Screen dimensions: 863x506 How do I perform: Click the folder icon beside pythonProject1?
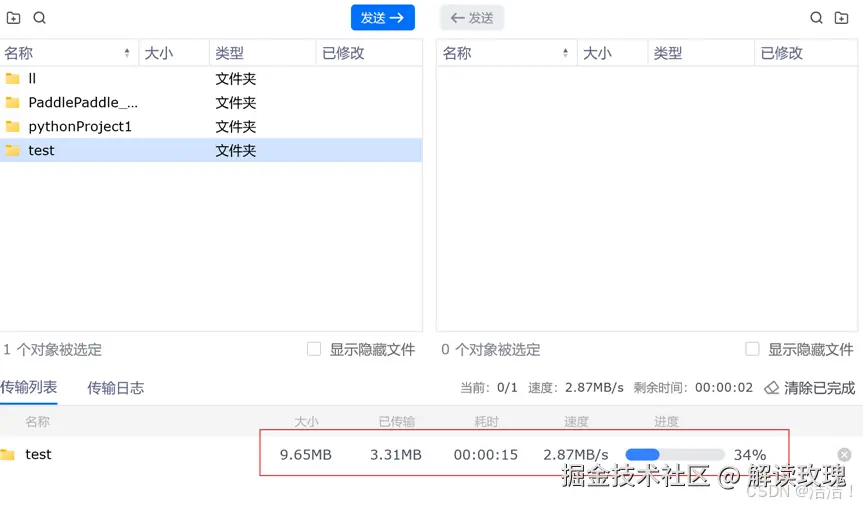[x=13, y=127]
